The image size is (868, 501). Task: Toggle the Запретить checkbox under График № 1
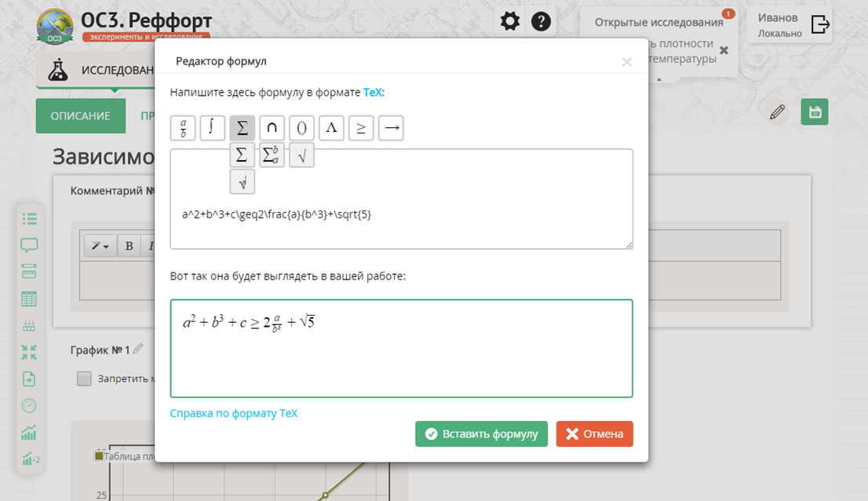click(84, 378)
